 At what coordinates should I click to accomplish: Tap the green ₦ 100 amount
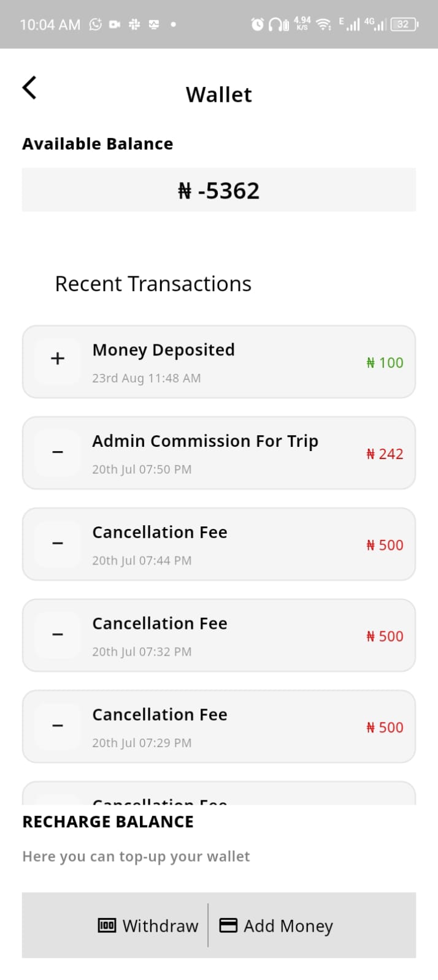coord(385,363)
